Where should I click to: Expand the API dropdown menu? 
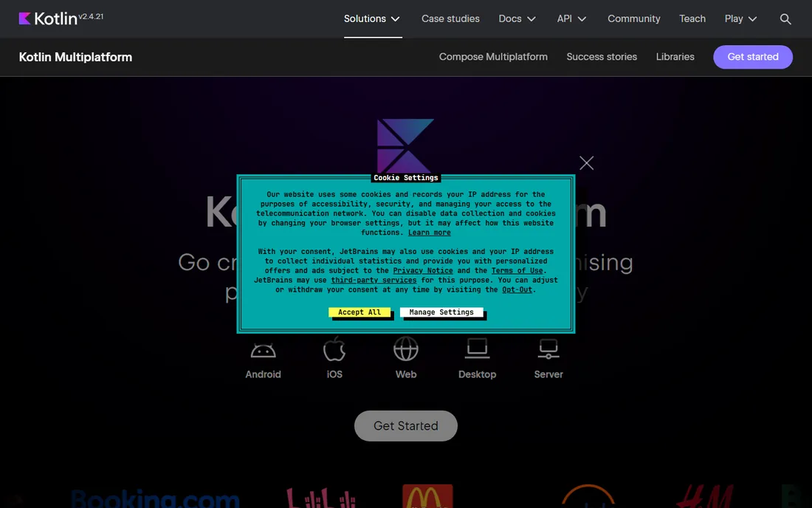click(571, 18)
